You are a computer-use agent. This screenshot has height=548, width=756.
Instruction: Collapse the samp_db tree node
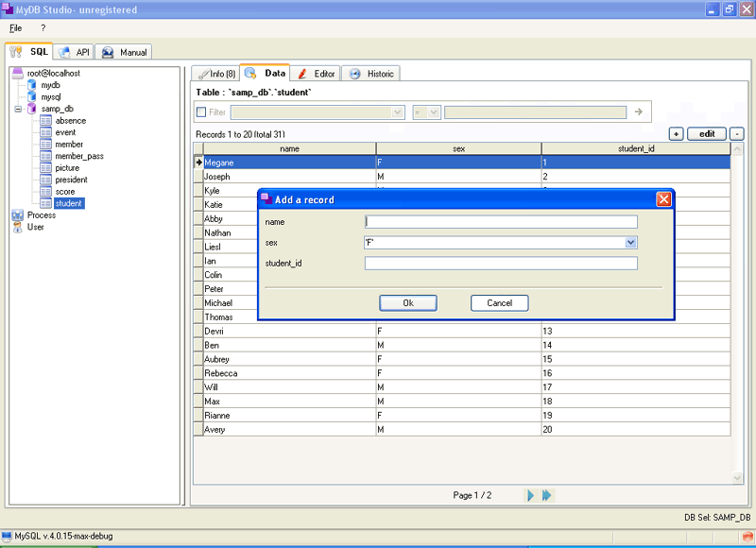pos(18,109)
